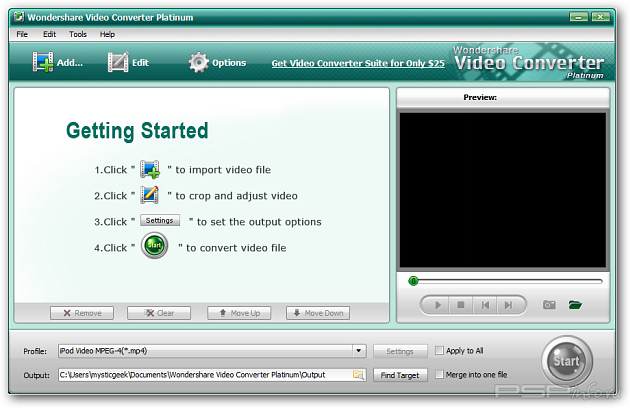This screenshot has width=630, height=408.
Task: Open snapshot folder icon under preview
Action: coord(575,304)
